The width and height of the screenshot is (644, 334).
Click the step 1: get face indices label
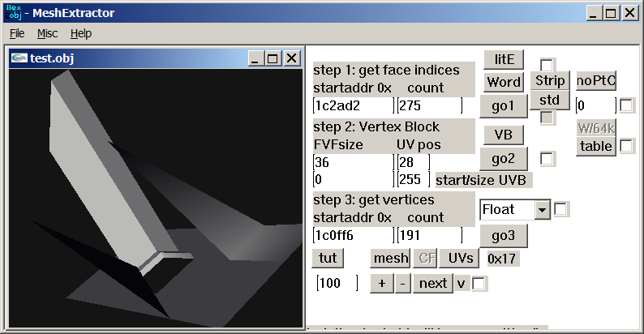pyautogui.click(x=386, y=71)
